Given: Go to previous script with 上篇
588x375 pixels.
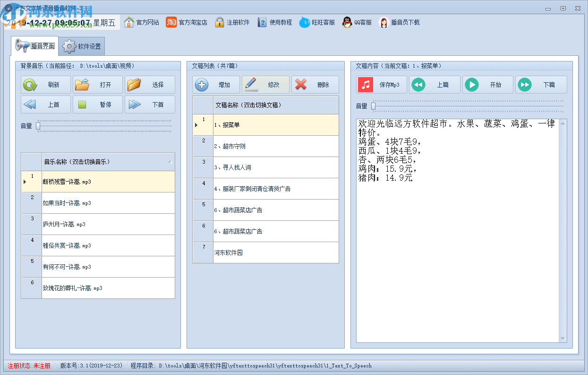Looking at the screenshot, I should [x=435, y=85].
